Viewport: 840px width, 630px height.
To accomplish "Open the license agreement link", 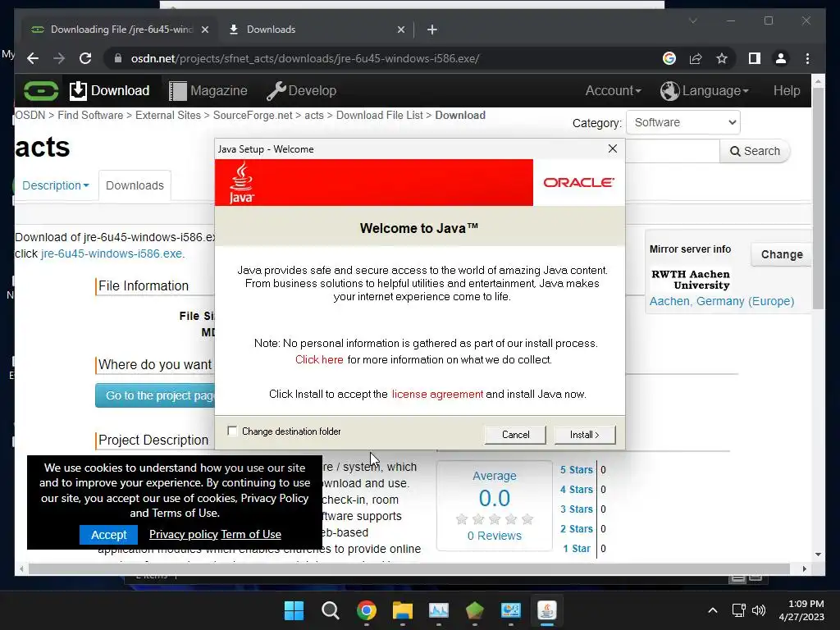I will pos(437,395).
